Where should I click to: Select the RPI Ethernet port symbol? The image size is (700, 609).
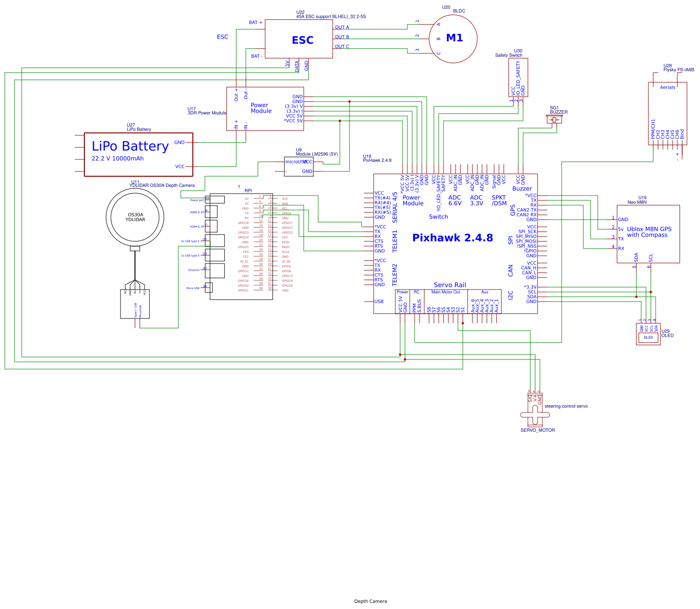(x=215, y=270)
